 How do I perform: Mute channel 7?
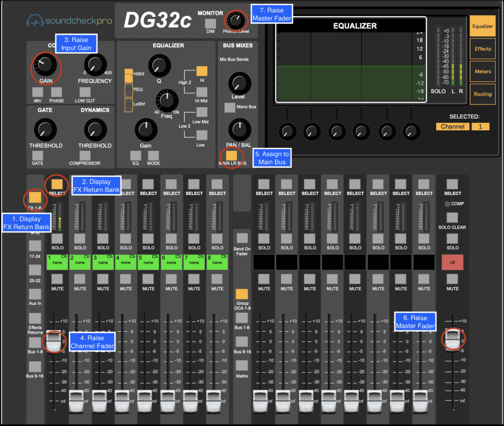194,279
